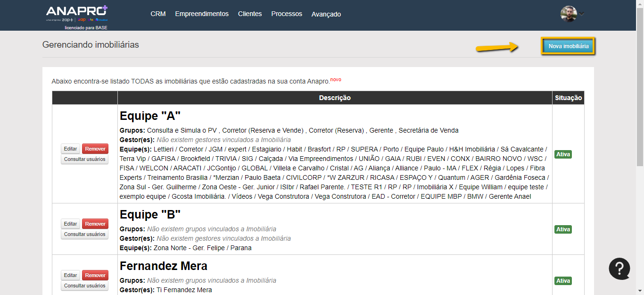
Task: Consult users of Equipe "B"
Action: click(84, 234)
